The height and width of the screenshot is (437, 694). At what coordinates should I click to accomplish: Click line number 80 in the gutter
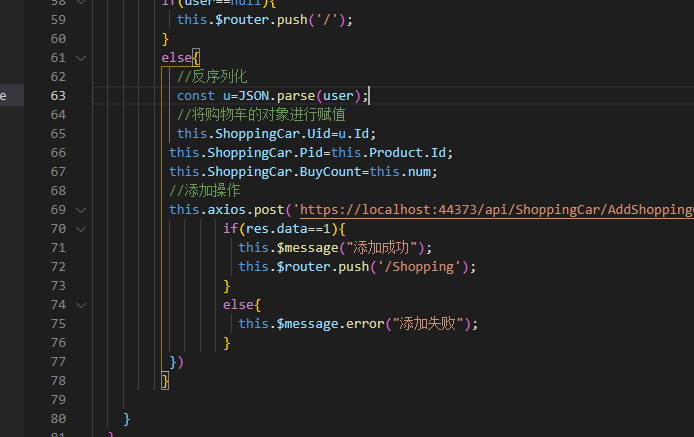click(58, 418)
